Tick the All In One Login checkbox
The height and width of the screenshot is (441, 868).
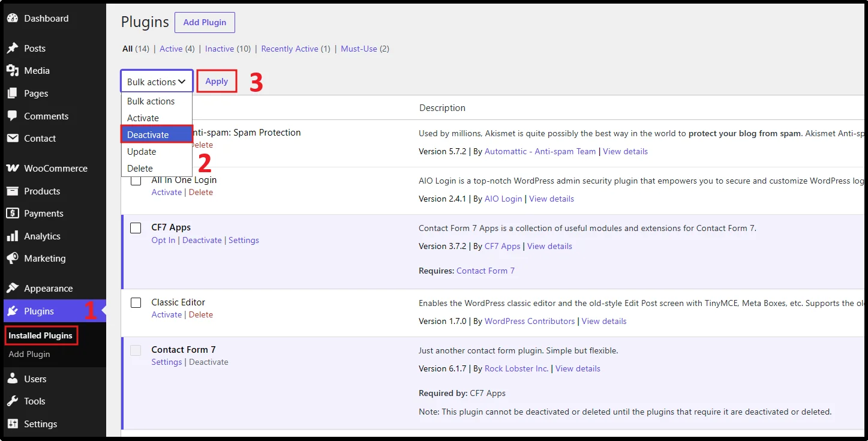[x=136, y=180]
